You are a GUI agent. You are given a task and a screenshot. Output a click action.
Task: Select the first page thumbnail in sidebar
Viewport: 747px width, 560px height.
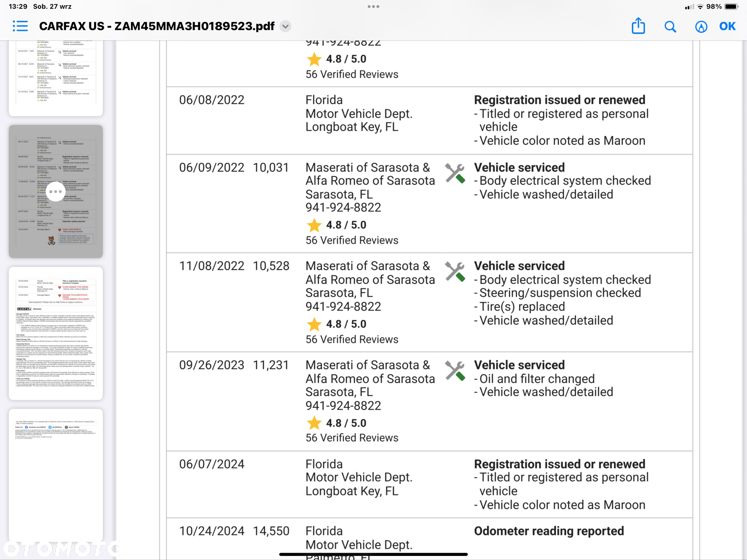coord(56,78)
